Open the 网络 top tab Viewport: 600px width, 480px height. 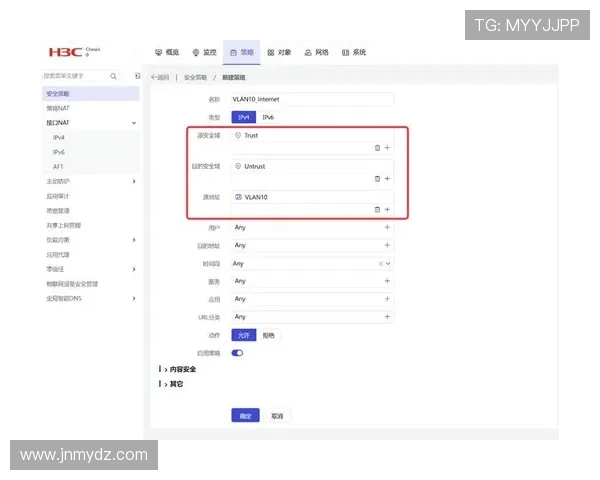pyautogui.click(x=316, y=52)
